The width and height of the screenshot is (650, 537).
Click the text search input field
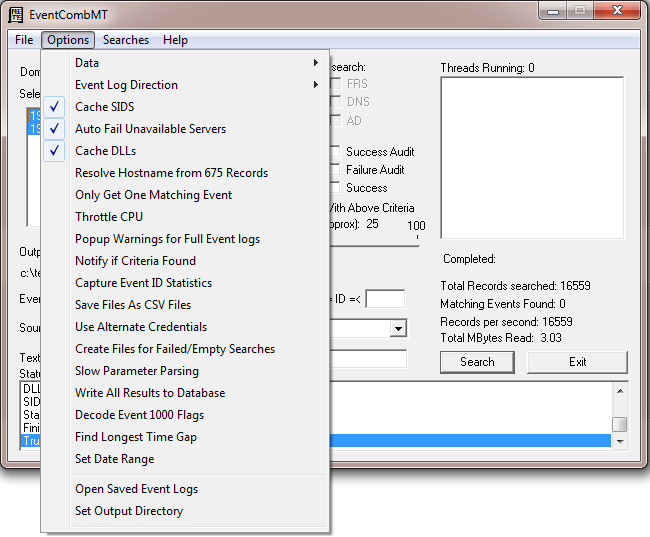coord(368,359)
